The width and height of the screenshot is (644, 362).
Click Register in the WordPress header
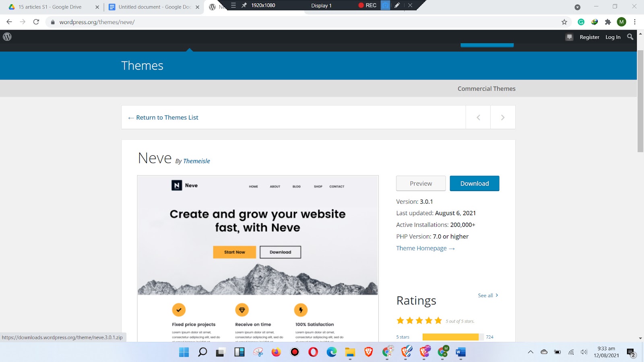(x=590, y=37)
